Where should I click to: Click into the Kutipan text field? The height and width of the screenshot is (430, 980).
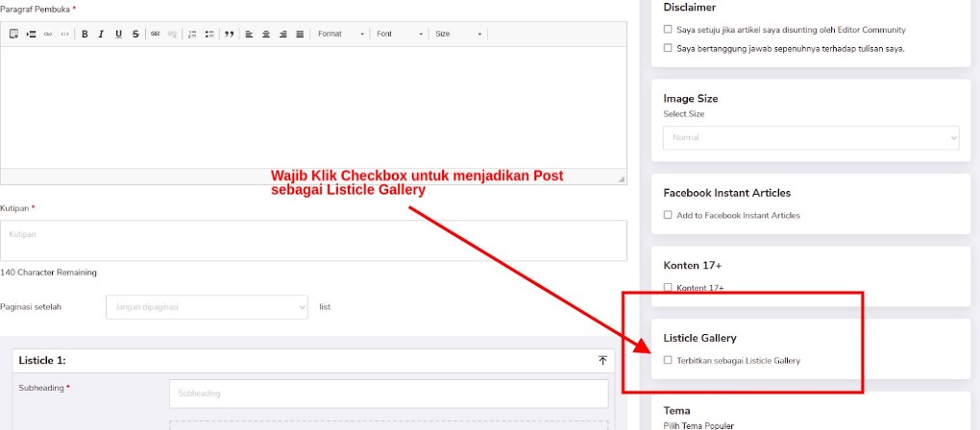[313, 240]
